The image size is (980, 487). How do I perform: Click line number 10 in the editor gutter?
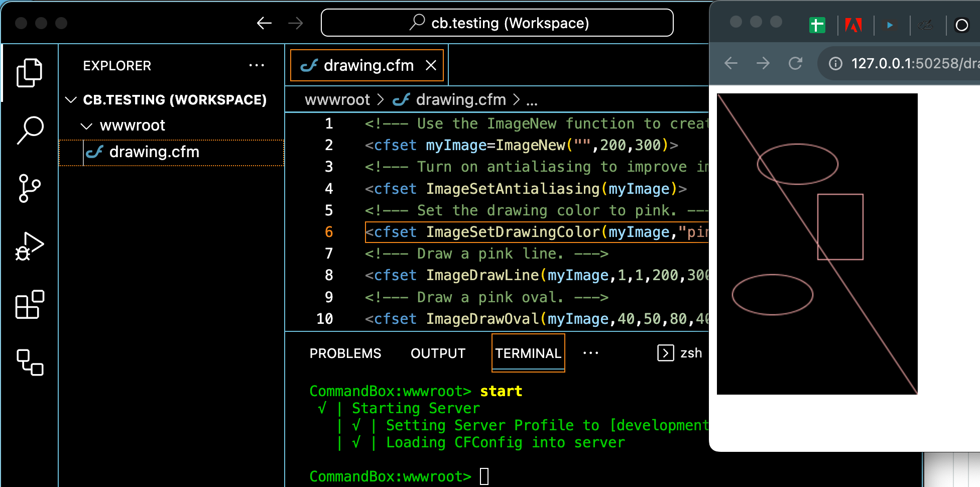pyautogui.click(x=325, y=319)
